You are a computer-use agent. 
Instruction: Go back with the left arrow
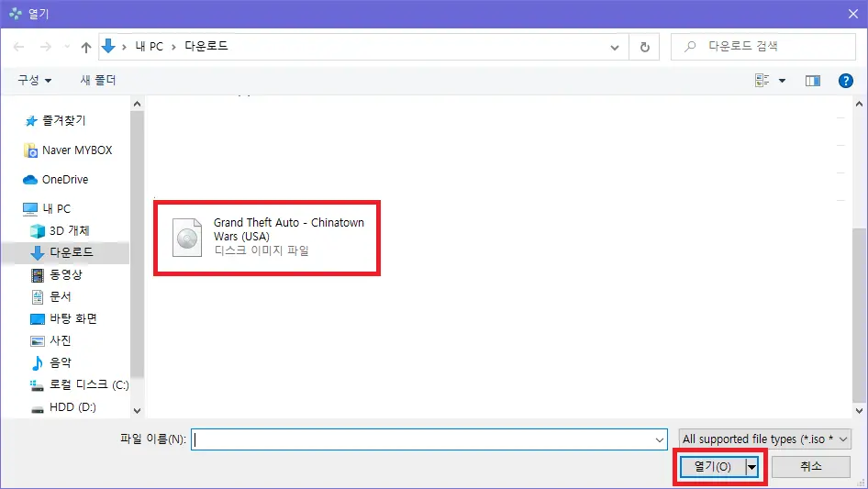[18, 47]
